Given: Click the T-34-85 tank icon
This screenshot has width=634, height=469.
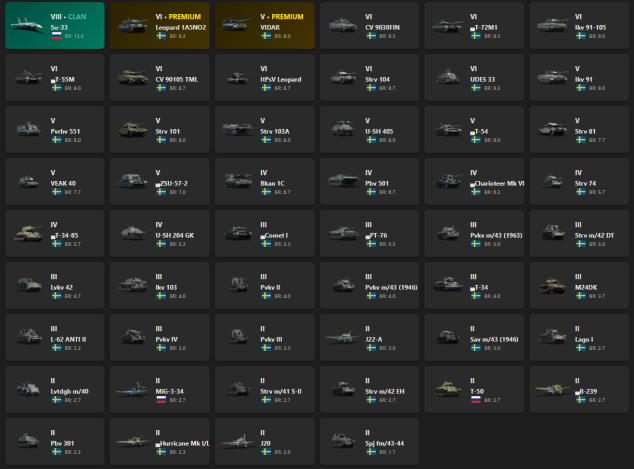Looking at the screenshot, I should pos(28,233).
